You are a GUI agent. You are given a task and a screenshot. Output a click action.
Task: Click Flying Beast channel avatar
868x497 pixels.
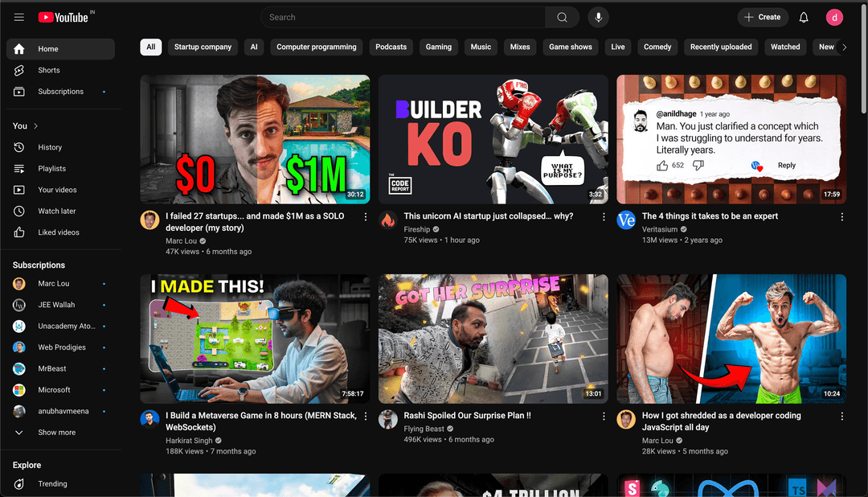[388, 420]
